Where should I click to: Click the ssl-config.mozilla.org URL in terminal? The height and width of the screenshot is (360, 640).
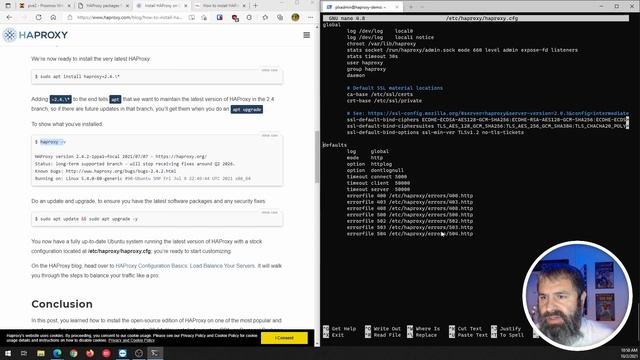498,113
